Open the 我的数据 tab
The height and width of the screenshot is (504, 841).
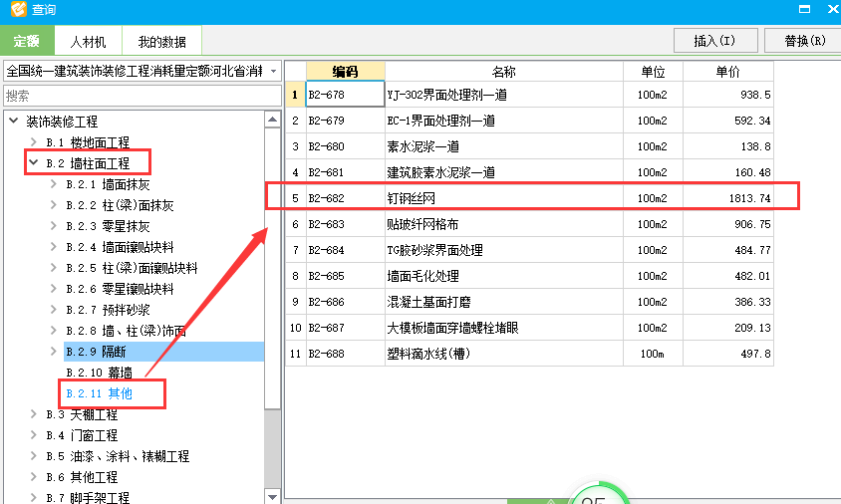[x=162, y=41]
